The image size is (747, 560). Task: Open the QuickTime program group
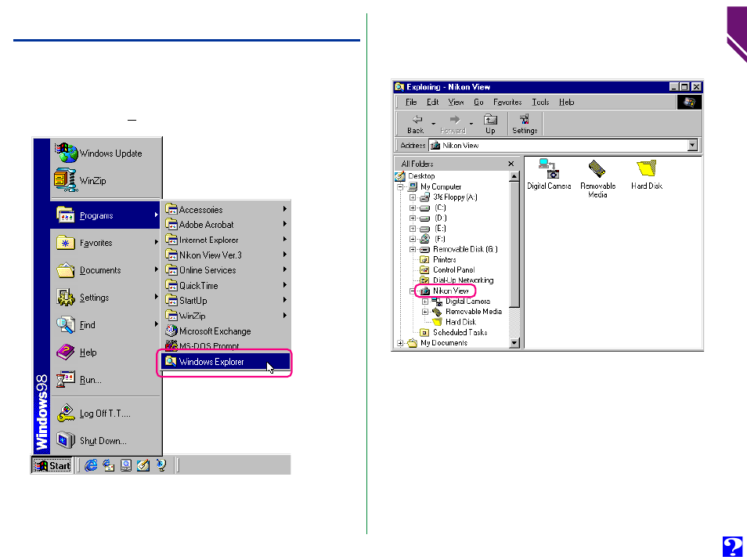226,285
